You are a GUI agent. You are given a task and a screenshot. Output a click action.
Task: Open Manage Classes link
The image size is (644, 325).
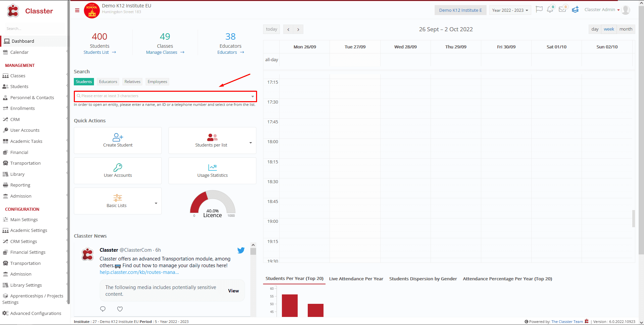pyautogui.click(x=165, y=52)
